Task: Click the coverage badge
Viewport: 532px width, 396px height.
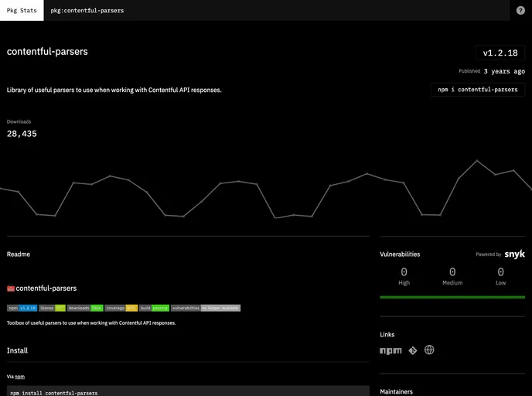Action: pyautogui.click(x=121, y=308)
